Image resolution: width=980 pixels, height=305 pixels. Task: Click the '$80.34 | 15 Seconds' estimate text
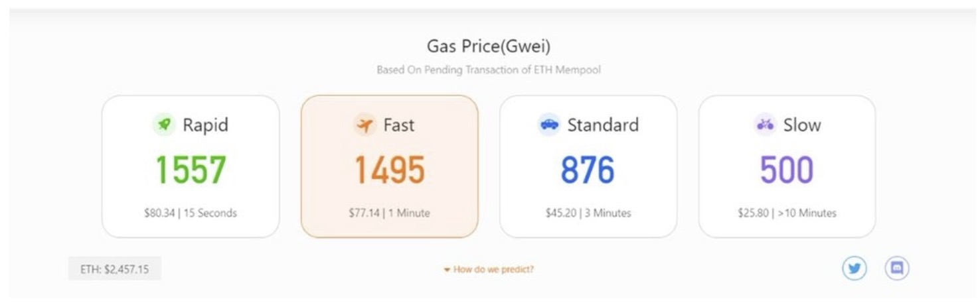(191, 213)
